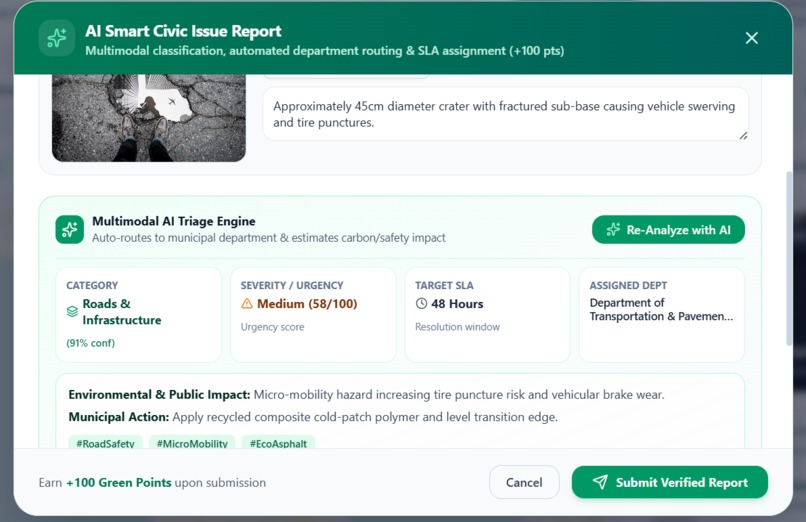Click the Municipal Action recommendation line
Image resolution: width=806 pixels, height=522 pixels.
coord(313,417)
